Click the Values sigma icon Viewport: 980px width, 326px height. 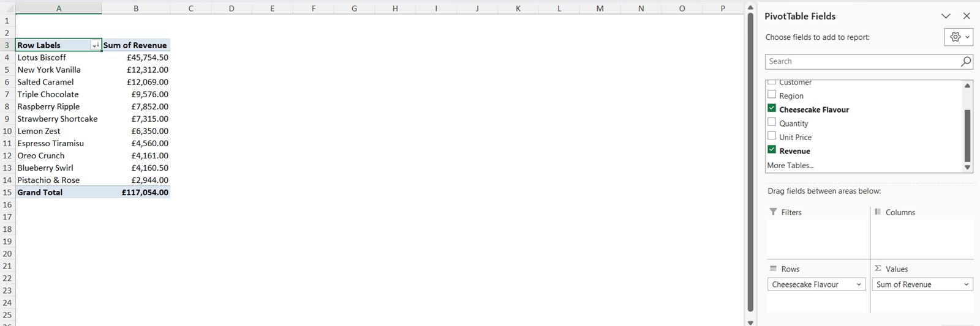tap(878, 269)
